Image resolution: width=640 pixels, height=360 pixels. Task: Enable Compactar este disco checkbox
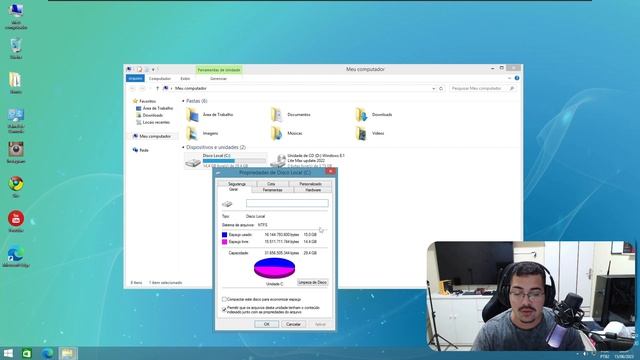pos(224,299)
